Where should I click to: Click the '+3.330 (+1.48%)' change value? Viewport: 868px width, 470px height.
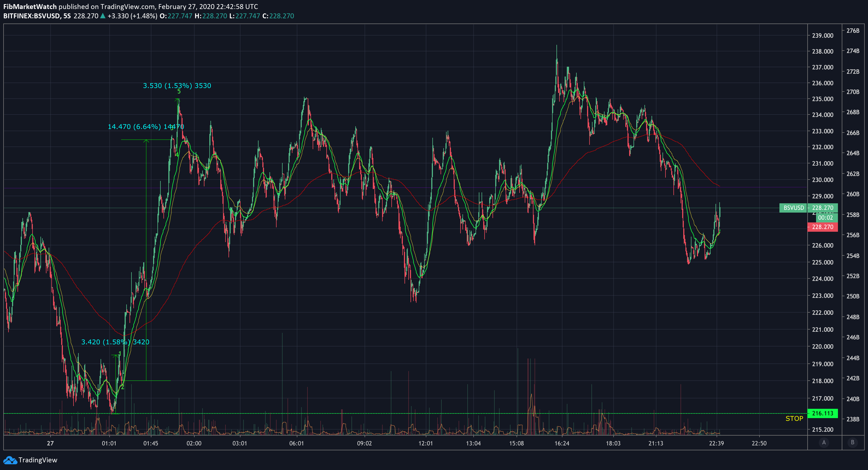pyautogui.click(x=133, y=16)
